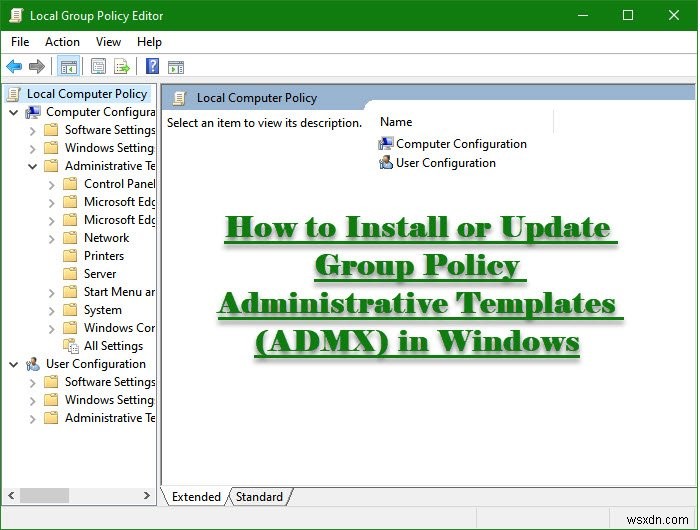Expand the Network node
The height and width of the screenshot is (530, 700).
click(x=52, y=239)
